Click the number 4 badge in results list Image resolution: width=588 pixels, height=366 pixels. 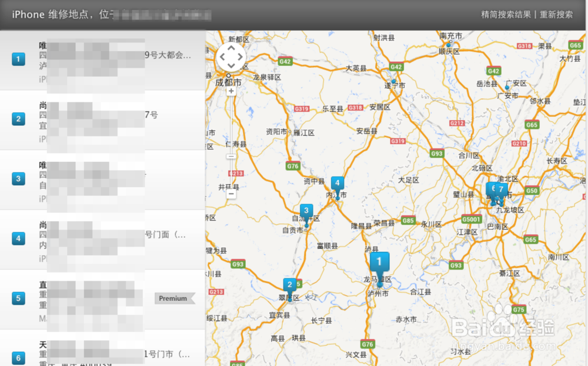coord(18,238)
